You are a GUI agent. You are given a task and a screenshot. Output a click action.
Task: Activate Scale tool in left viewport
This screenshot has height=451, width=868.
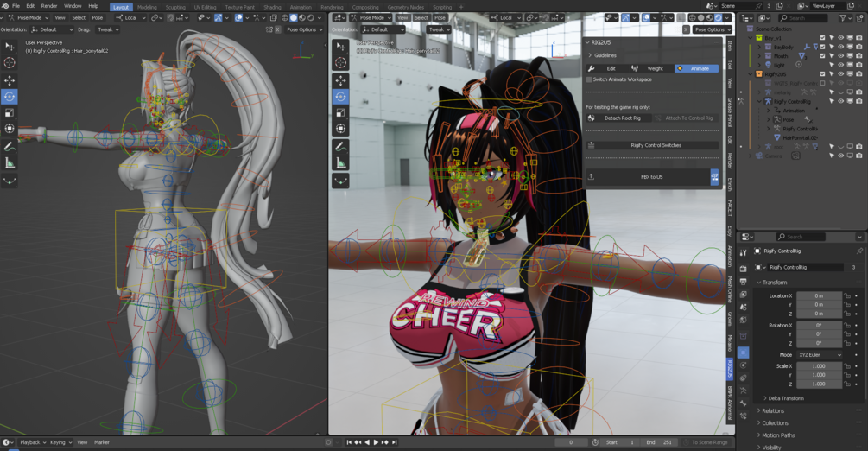[x=10, y=112]
